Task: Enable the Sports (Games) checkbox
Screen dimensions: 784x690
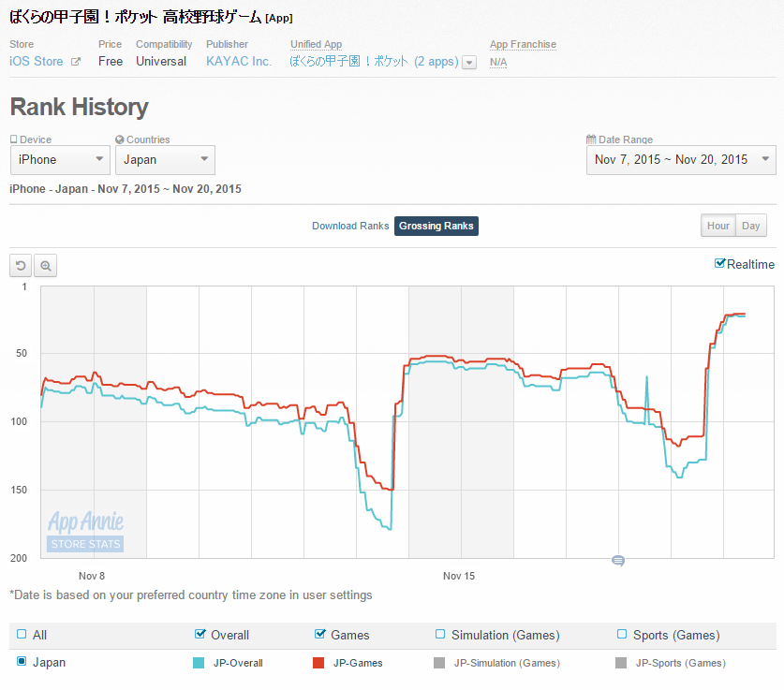Action: click(x=622, y=634)
